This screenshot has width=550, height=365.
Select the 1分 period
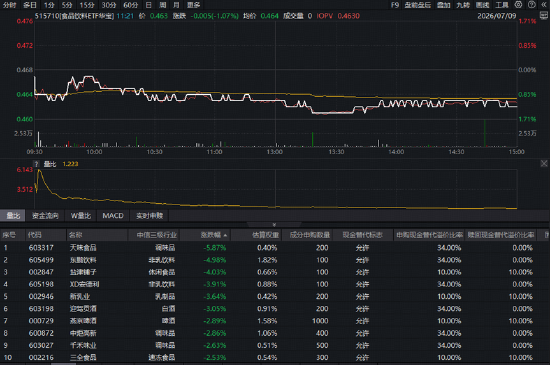pos(49,5)
